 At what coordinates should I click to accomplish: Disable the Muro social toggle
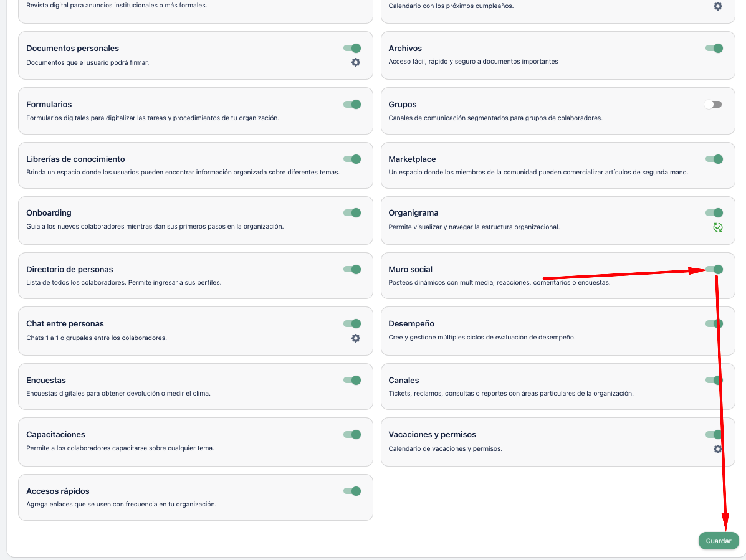tap(714, 270)
